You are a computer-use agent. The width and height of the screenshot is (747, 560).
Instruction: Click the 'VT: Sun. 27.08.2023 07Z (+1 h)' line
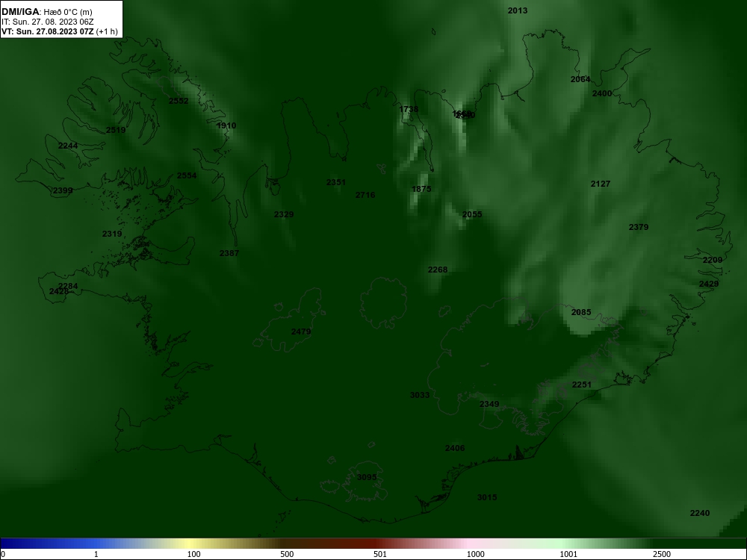59,31
